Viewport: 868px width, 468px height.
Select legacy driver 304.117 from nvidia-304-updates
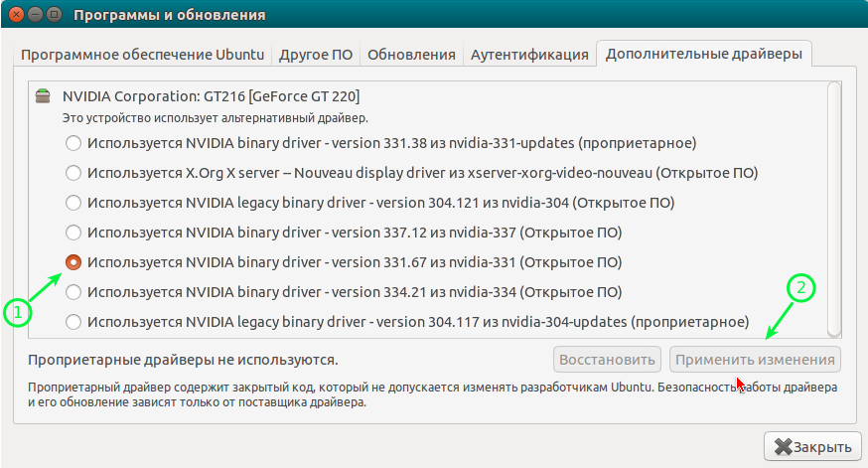coord(407,322)
